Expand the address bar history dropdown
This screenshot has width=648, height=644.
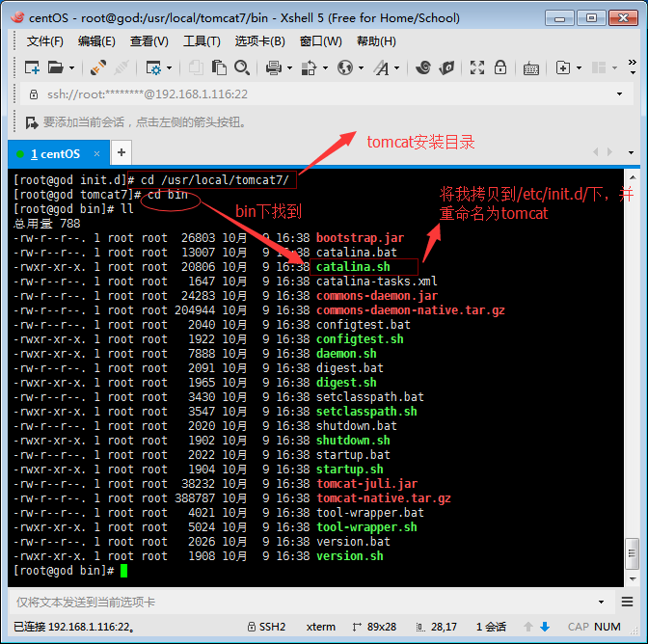(619, 94)
